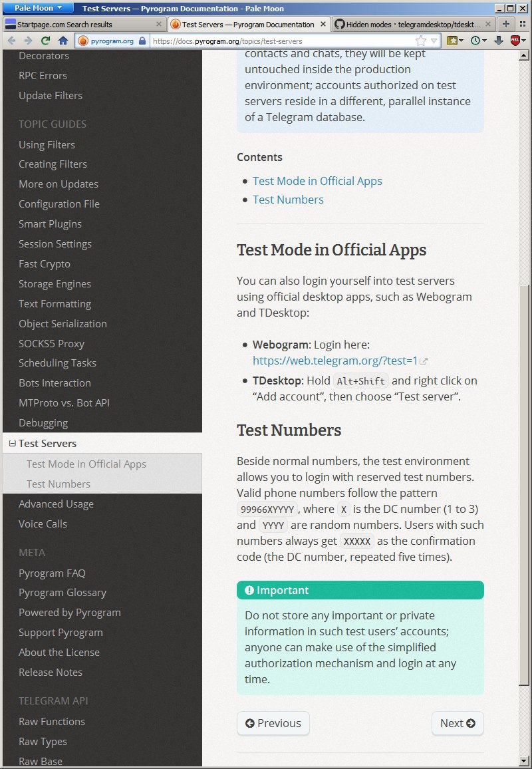Open MTProto vs. Bot API topic
Screen dimensions: 532x769
[x=65, y=402]
